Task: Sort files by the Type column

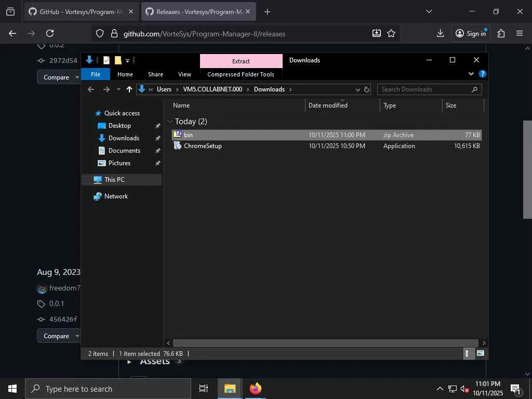Action: (x=411, y=105)
